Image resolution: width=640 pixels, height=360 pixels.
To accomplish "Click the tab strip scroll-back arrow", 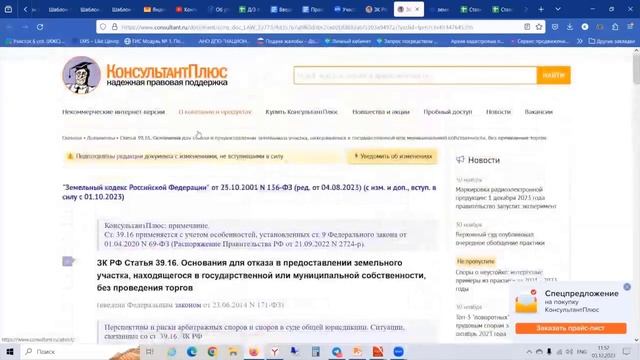I will click(x=25, y=9).
